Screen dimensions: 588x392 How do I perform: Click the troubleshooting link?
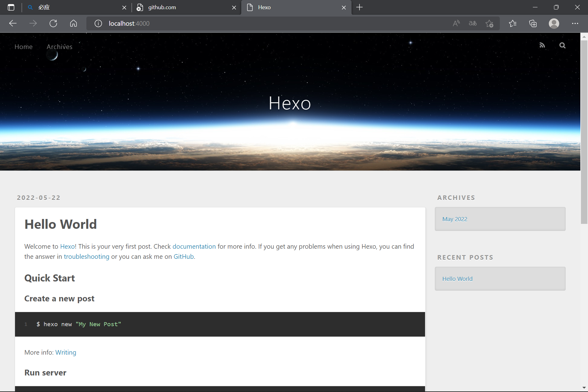coord(86,257)
